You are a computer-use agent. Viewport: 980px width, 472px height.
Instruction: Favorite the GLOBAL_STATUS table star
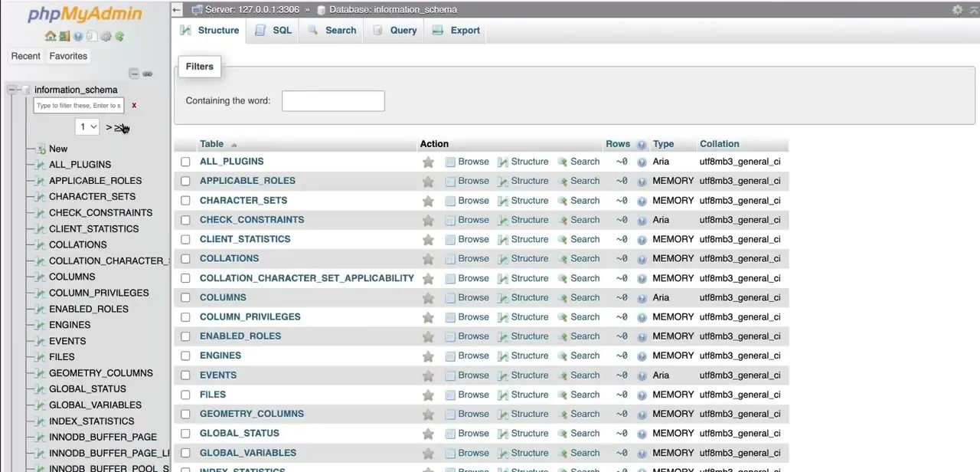pyautogui.click(x=428, y=434)
